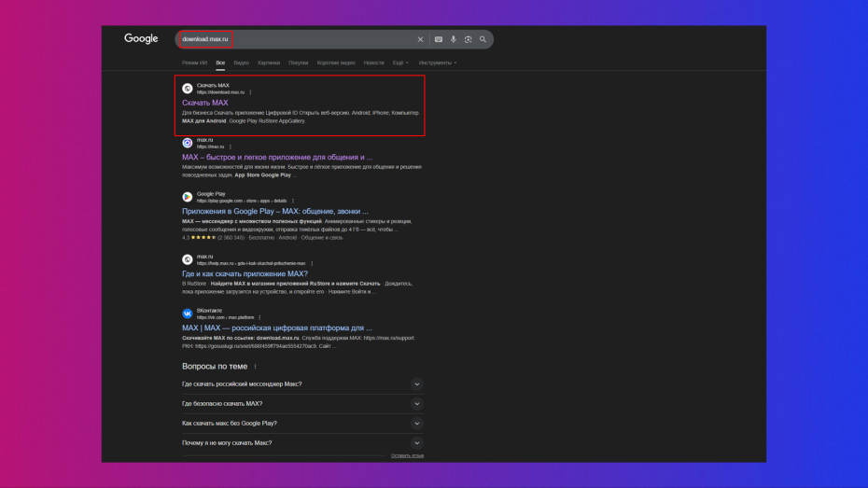Click the Google Play site name

point(211,194)
